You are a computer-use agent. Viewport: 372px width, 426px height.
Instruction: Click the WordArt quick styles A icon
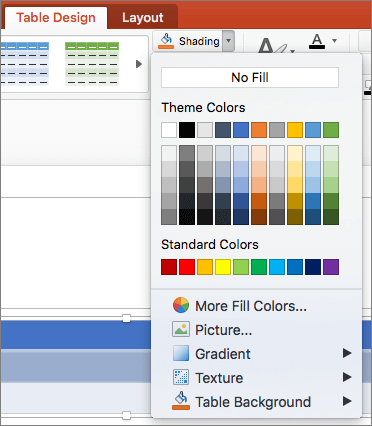click(272, 46)
